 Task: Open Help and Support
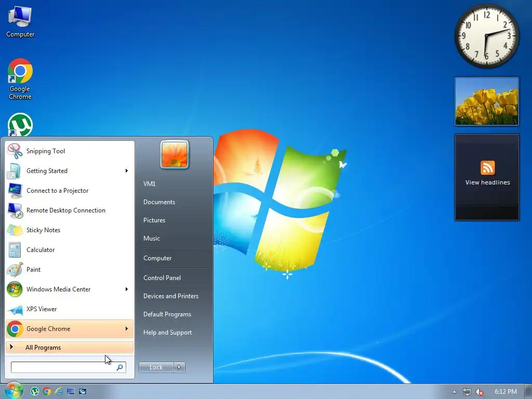[167, 332]
